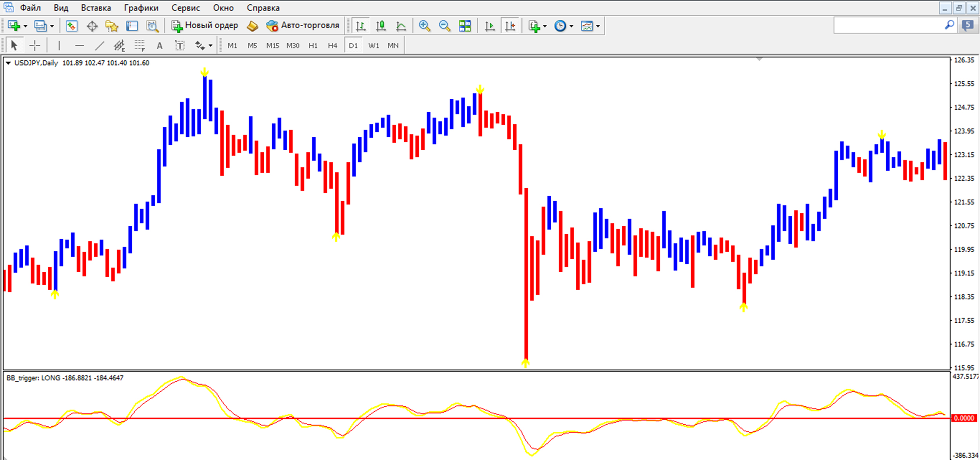Select the Crosshair tool
The height and width of the screenshot is (460, 980).
[x=35, y=46]
